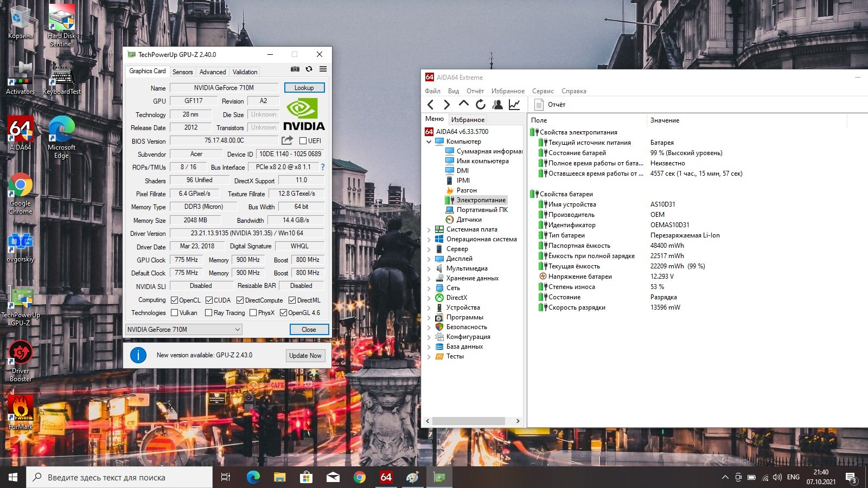Click the GPU-Z screenshot camera icon
Image resolution: width=868 pixels, height=488 pixels.
295,69
